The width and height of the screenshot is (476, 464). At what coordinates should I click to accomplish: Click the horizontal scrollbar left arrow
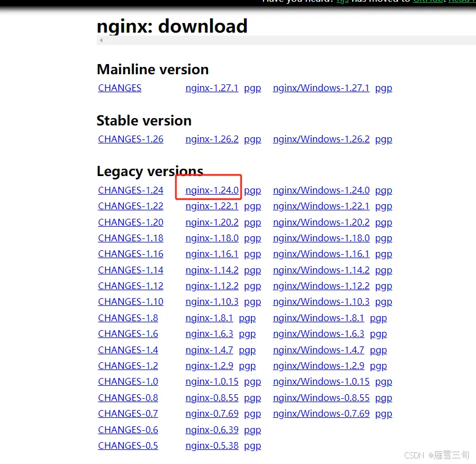coord(101,40)
